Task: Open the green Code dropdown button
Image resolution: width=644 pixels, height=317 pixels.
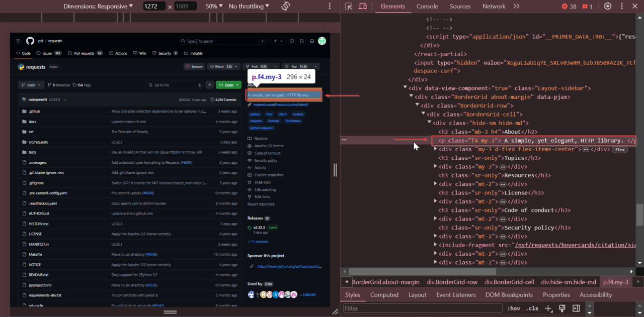Action: [x=229, y=85]
